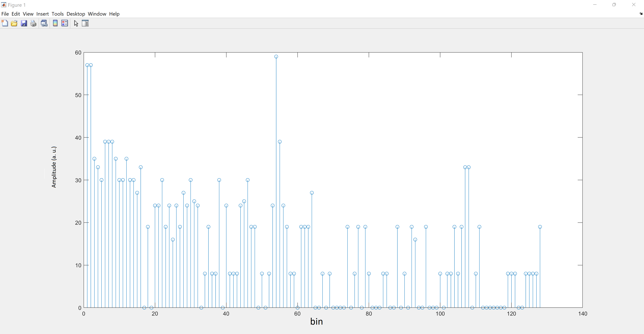Open the Edit menu
The image size is (644, 334).
[16, 14]
